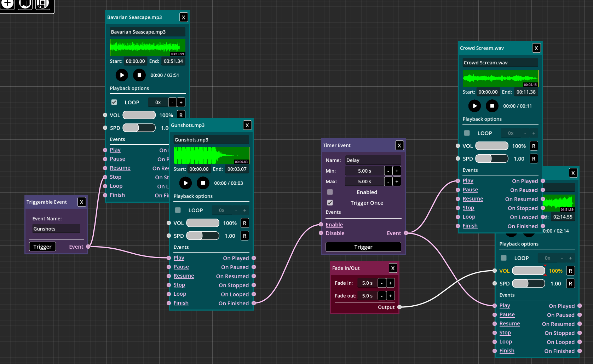The width and height of the screenshot is (593, 364).
Task: Decrease Timer Event Max value with minus
Action: [x=388, y=181]
